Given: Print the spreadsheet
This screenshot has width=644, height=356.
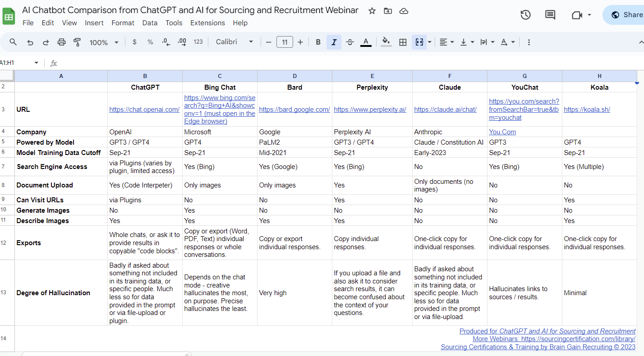Looking at the screenshot, I should [x=61, y=42].
